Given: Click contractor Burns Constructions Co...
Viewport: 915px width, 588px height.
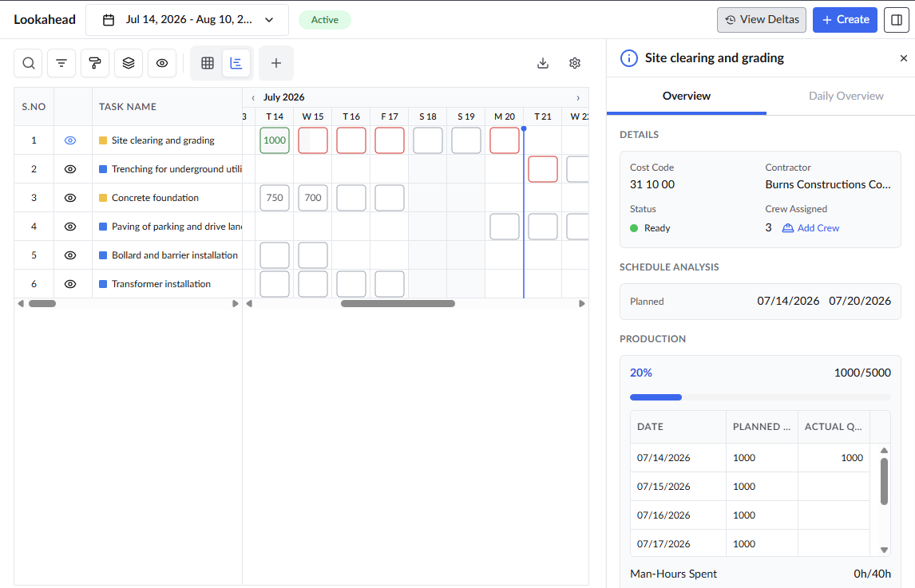Looking at the screenshot, I should pyautogui.click(x=828, y=184).
